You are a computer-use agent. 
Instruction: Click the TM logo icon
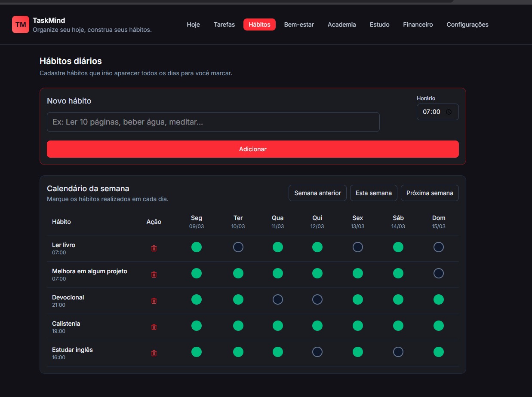point(21,24)
